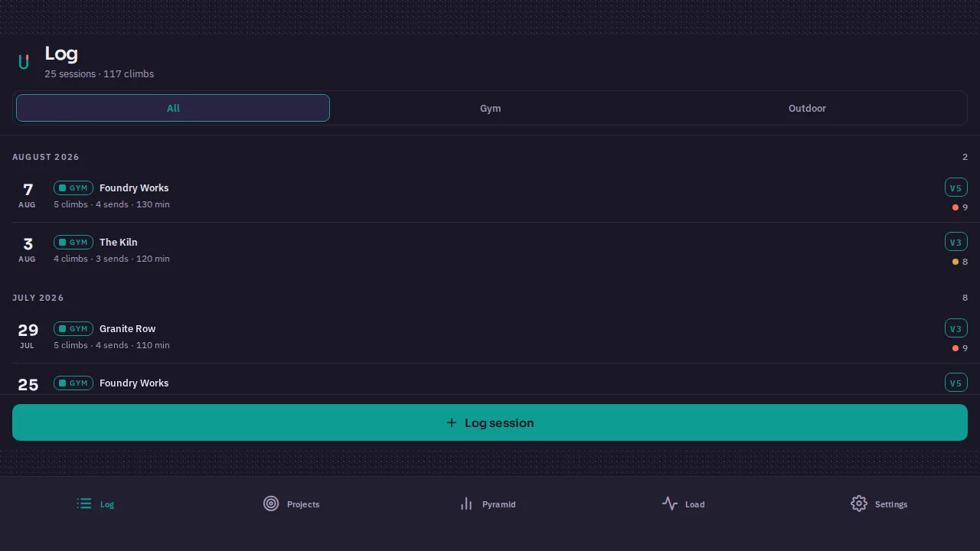Screen dimensions: 980x551
Task: Click '5 climbs · 4 sends · 130 min'
Action: point(112,204)
